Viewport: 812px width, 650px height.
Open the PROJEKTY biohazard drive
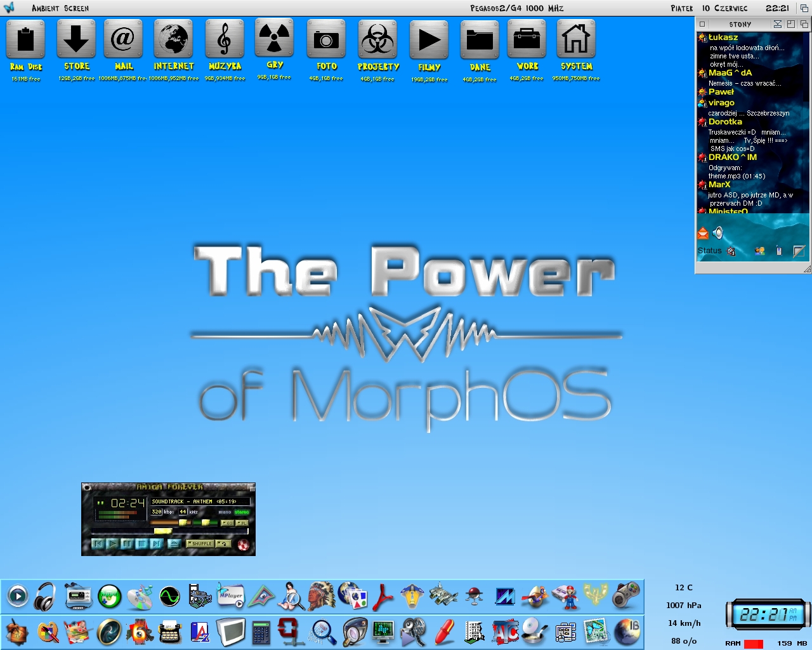pos(377,39)
